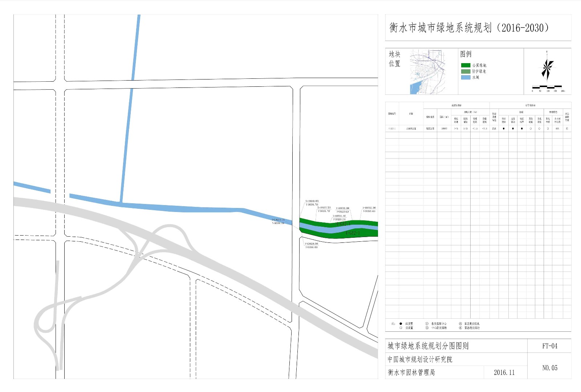Click the FT-04 sheet code cell

tap(549, 346)
